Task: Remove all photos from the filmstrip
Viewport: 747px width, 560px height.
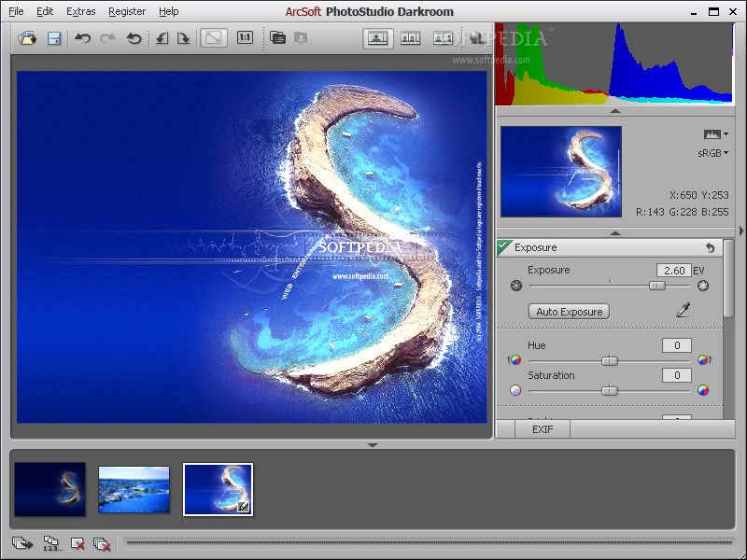Action: pos(102,544)
